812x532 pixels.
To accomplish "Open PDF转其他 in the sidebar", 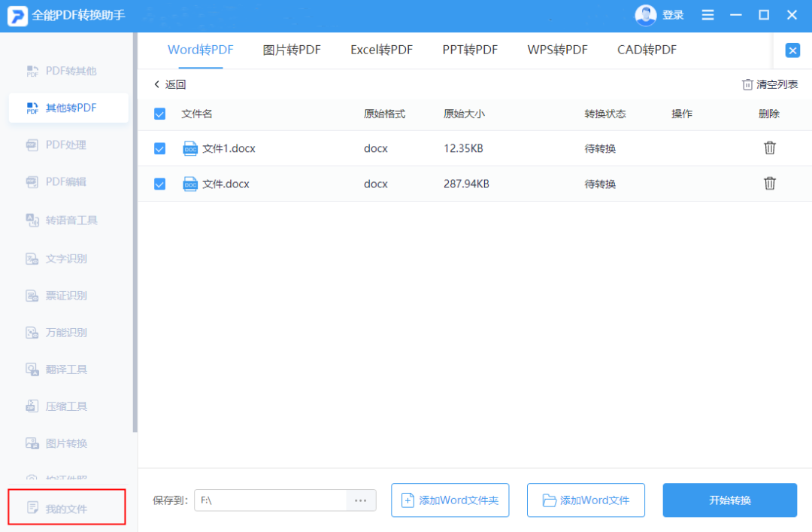I will pos(61,71).
